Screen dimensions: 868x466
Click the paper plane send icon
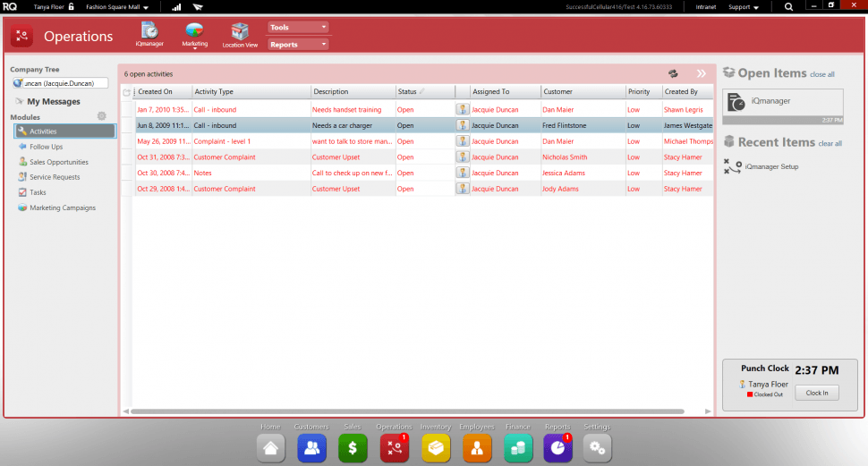coord(198,7)
